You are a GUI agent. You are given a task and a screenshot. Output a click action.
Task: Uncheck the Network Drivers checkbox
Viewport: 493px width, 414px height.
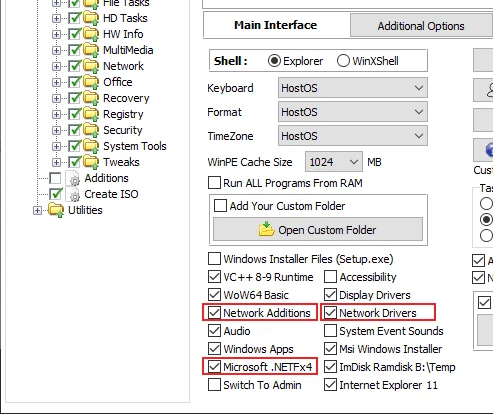[330, 313]
